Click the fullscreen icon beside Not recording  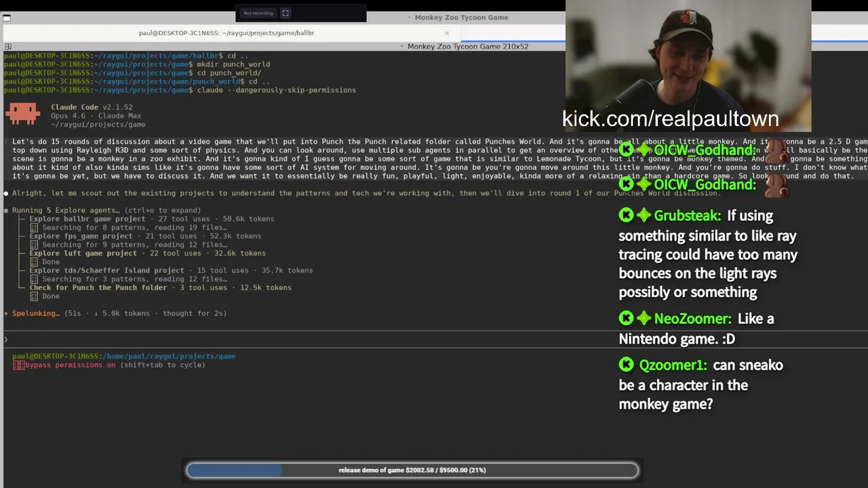coord(285,13)
